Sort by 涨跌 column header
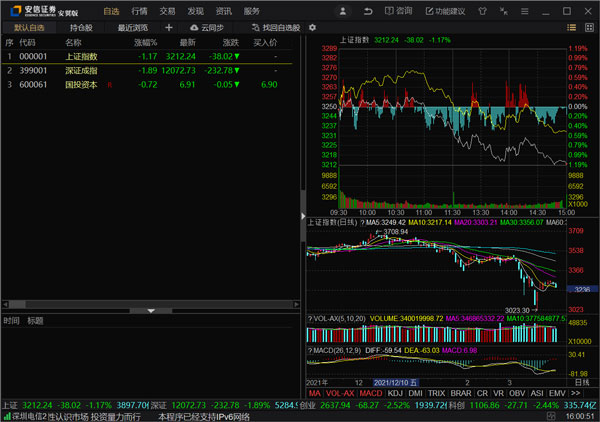The width and height of the screenshot is (600, 422). pyautogui.click(x=231, y=42)
